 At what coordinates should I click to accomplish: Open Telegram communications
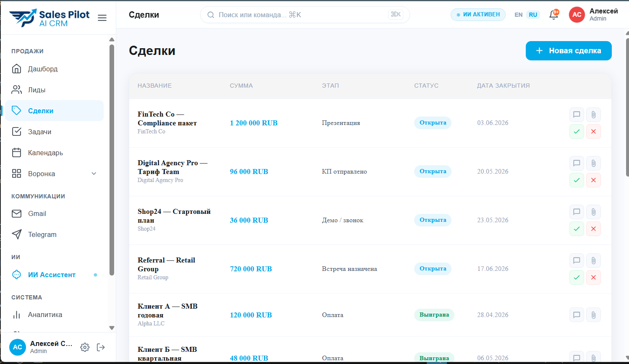(x=55, y=234)
